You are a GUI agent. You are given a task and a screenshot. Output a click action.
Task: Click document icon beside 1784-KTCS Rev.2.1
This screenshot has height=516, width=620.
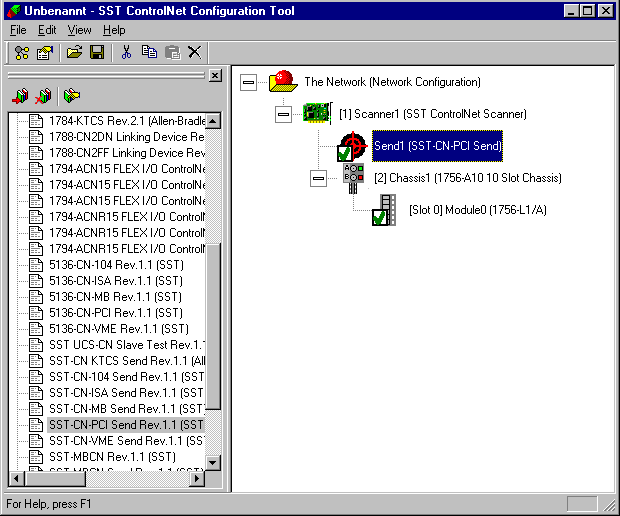pyautogui.click(x=36, y=121)
